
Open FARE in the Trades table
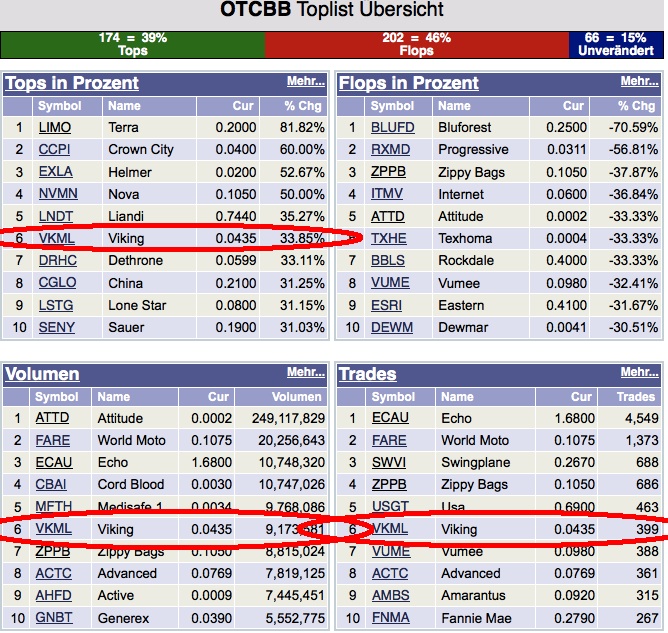389,440
